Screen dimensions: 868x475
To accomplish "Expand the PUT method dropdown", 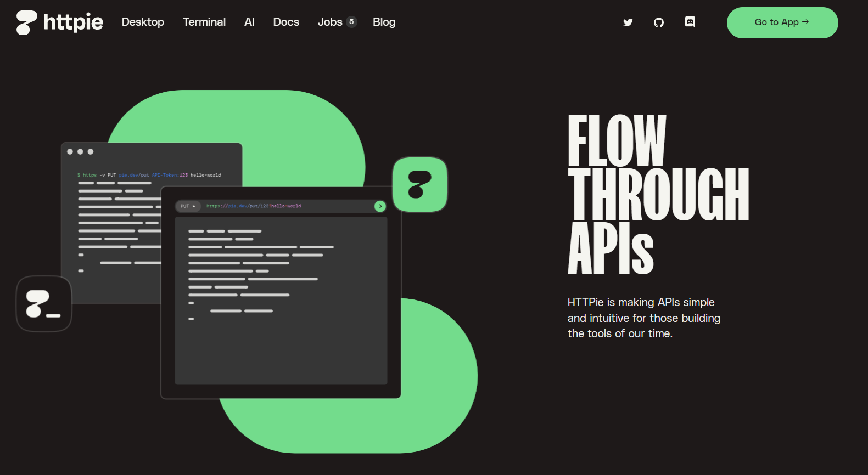I will click(x=188, y=206).
